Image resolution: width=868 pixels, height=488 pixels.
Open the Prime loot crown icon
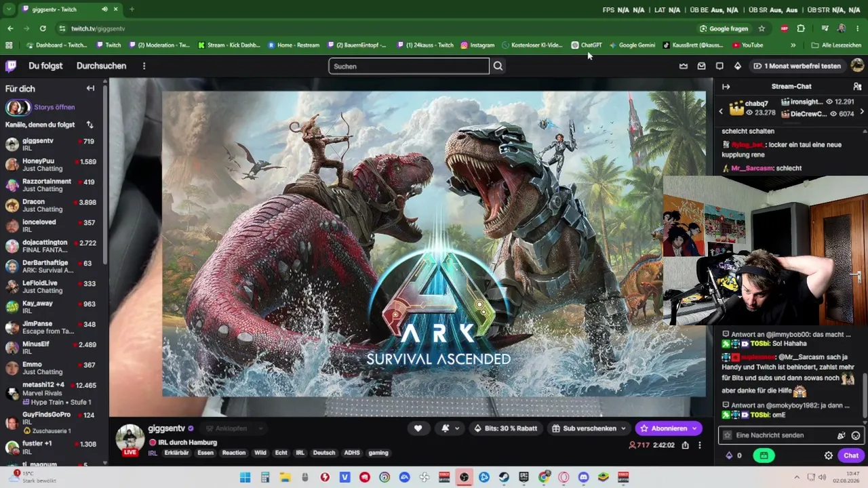pyautogui.click(x=683, y=66)
